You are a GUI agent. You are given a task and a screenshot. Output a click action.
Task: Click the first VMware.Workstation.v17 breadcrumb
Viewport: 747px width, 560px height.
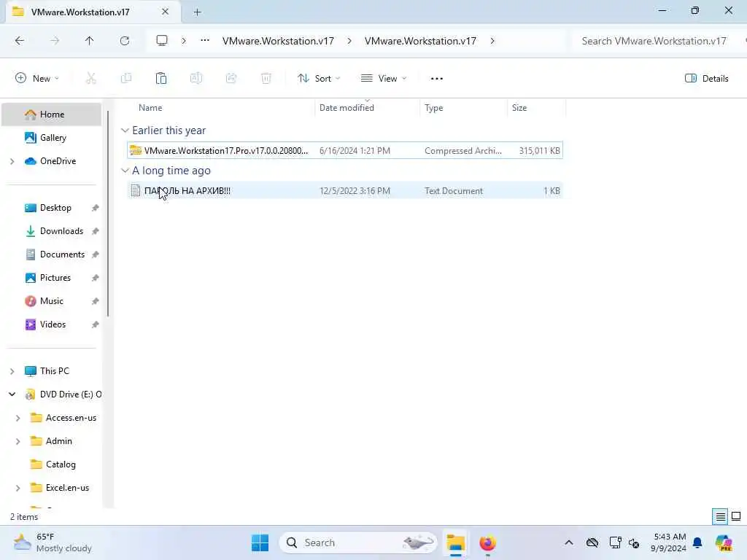[278, 41]
